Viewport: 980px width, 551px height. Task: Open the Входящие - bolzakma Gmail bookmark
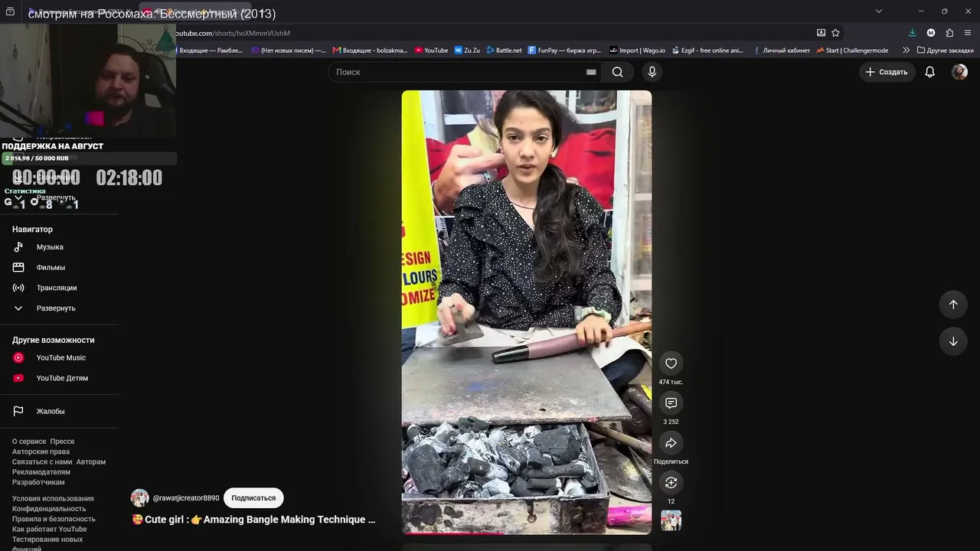[x=371, y=51]
